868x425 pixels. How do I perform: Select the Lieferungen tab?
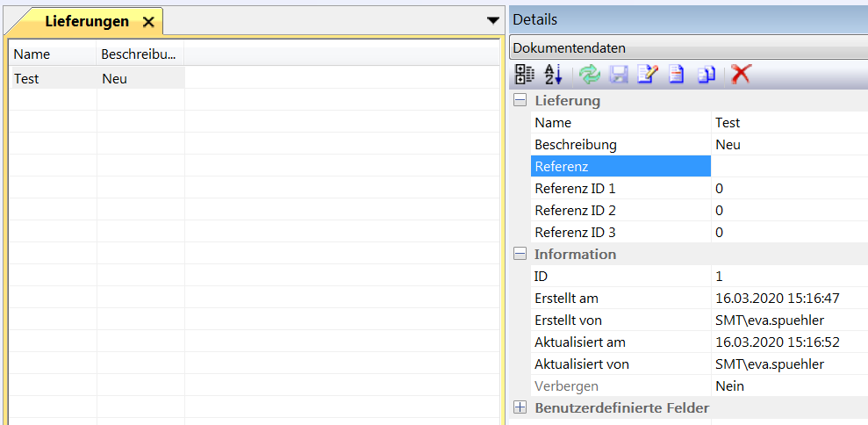pos(86,22)
